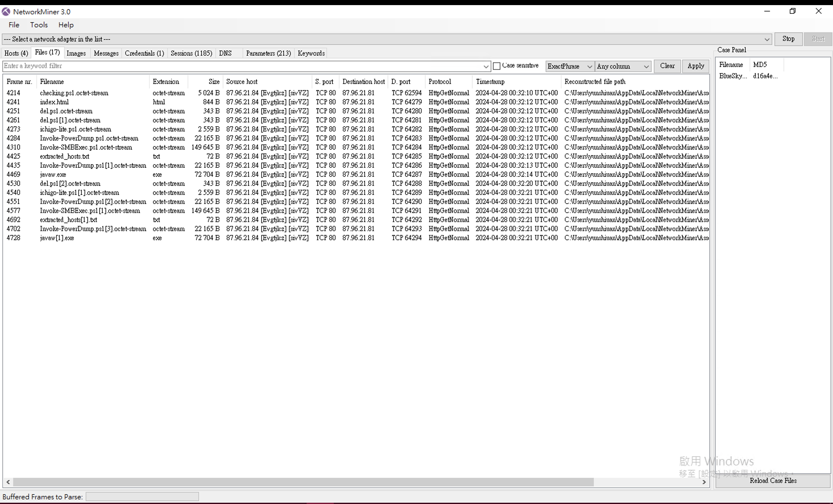The width and height of the screenshot is (833, 504).
Task: Open the Any column dropdown
Action: coord(622,66)
